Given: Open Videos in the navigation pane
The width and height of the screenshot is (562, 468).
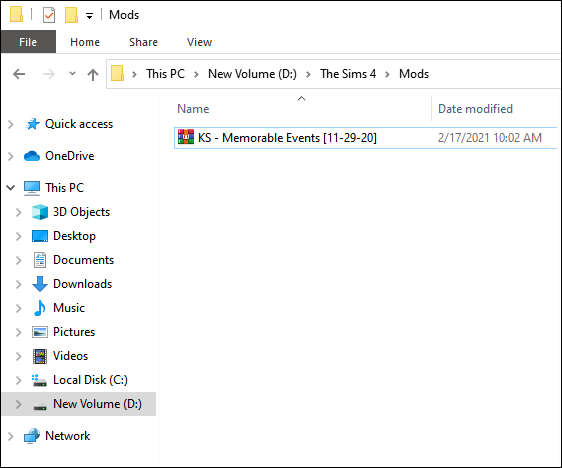Looking at the screenshot, I should pos(70,356).
